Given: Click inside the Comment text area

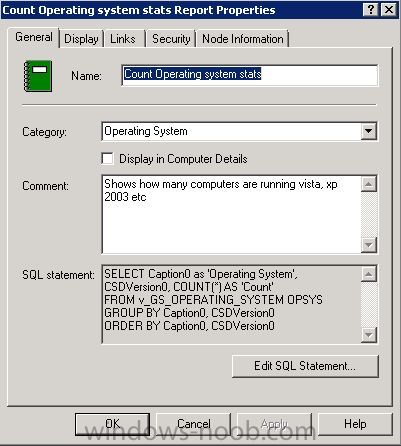Looking at the screenshot, I should [x=231, y=214].
